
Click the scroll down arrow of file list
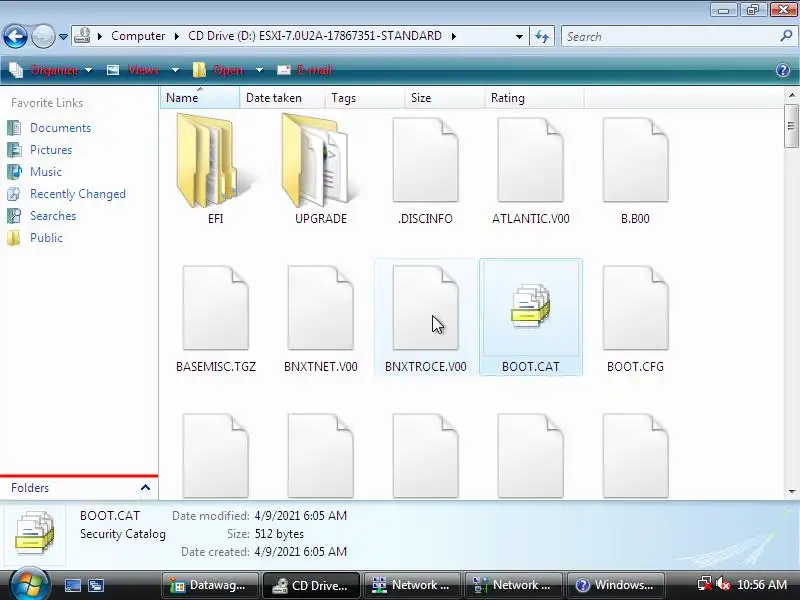pos(791,492)
